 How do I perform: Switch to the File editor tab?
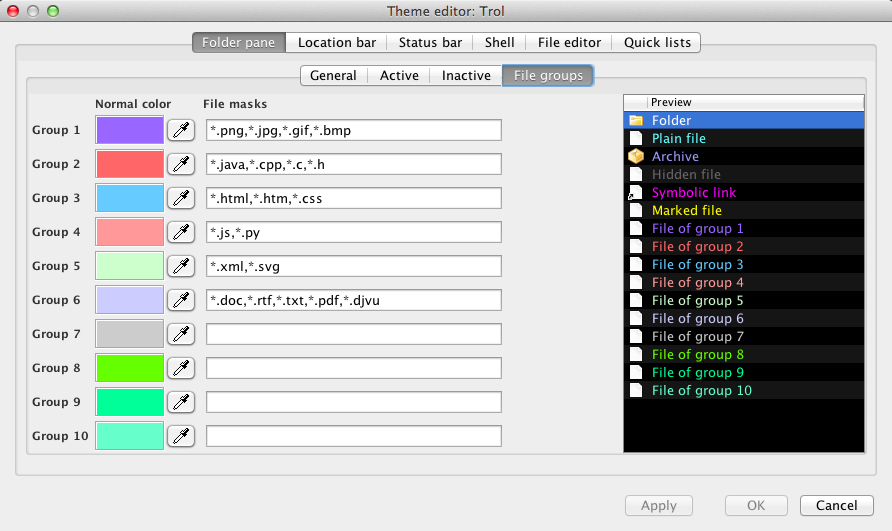coord(569,43)
